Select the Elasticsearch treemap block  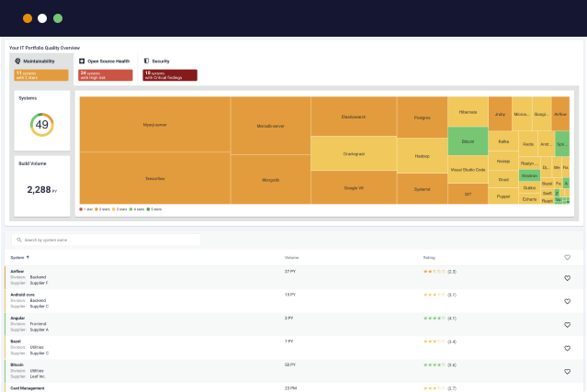click(x=354, y=117)
